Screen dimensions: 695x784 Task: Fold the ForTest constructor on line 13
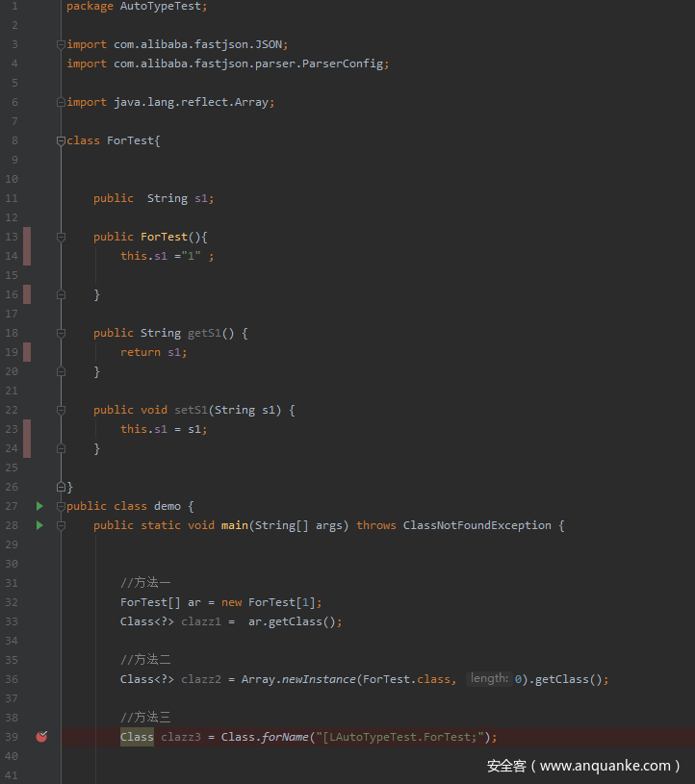(62, 237)
